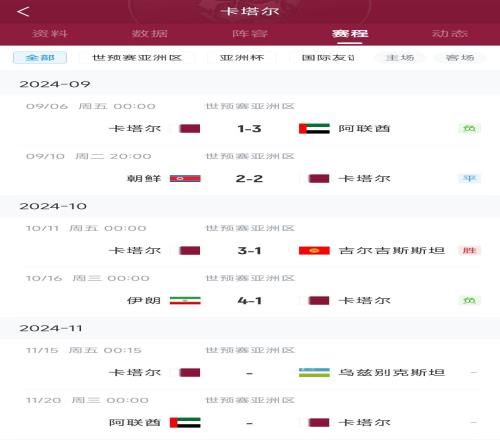Filter by 世预赛亚洲区 competition
The image size is (500, 440).
point(137,58)
